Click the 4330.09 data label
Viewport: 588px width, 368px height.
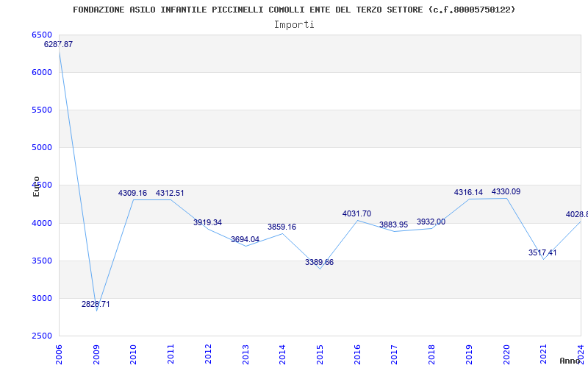click(506, 191)
